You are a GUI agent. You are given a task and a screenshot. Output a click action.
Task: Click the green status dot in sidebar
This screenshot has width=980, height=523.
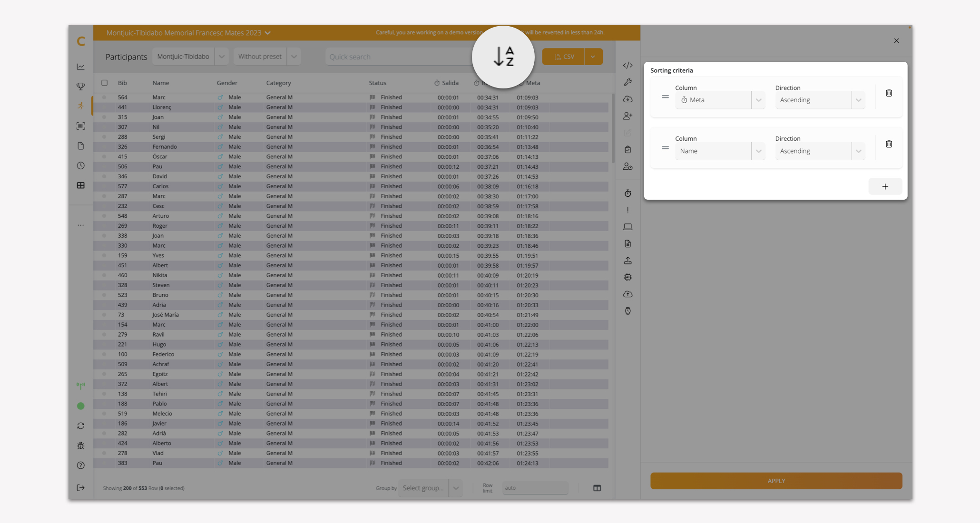pyautogui.click(x=81, y=406)
